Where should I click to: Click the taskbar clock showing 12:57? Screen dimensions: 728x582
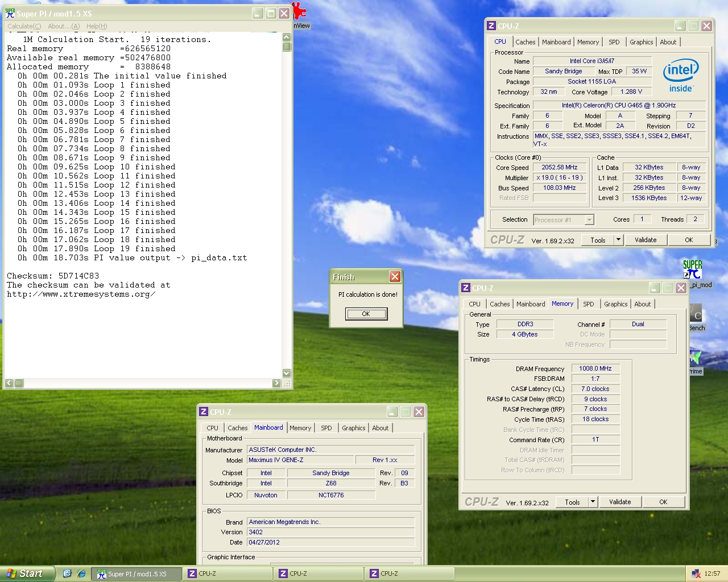pyautogui.click(x=712, y=573)
